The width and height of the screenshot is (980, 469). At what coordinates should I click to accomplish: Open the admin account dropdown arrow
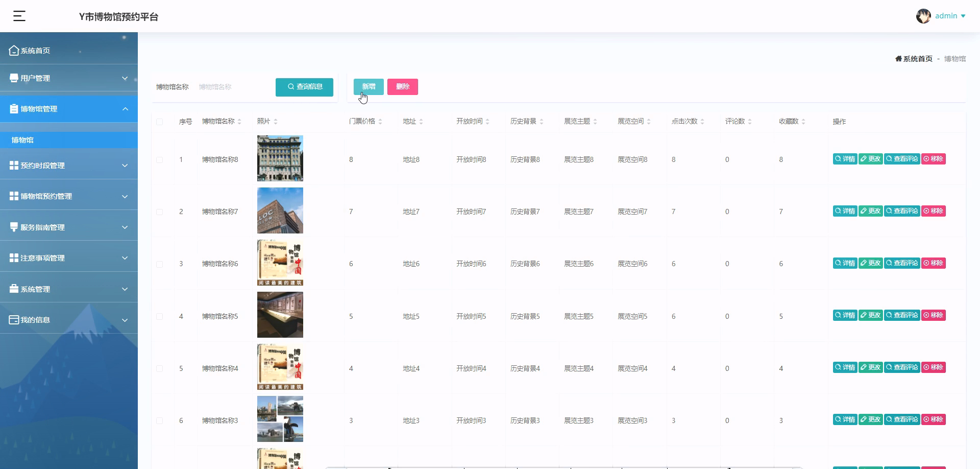pos(963,16)
